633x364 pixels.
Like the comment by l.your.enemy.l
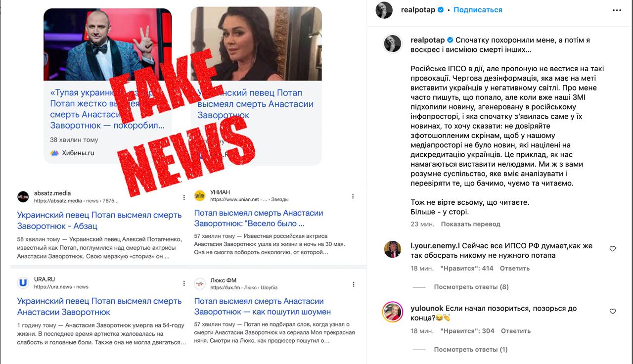(613, 249)
